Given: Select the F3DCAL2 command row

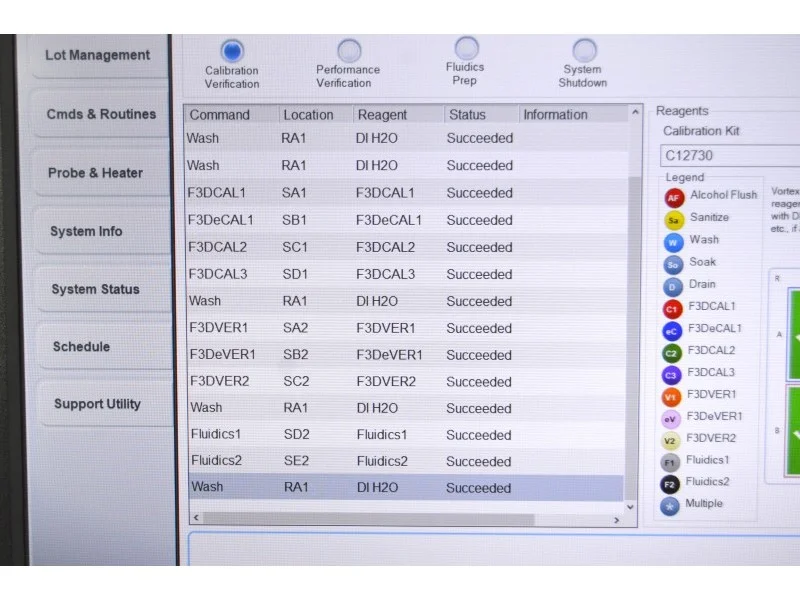Looking at the screenshot, I should [407, 247].
